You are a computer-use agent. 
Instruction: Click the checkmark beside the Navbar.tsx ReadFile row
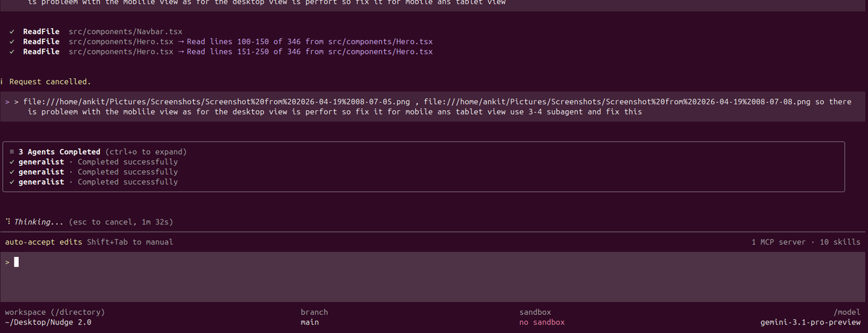(x=13, y=33)
